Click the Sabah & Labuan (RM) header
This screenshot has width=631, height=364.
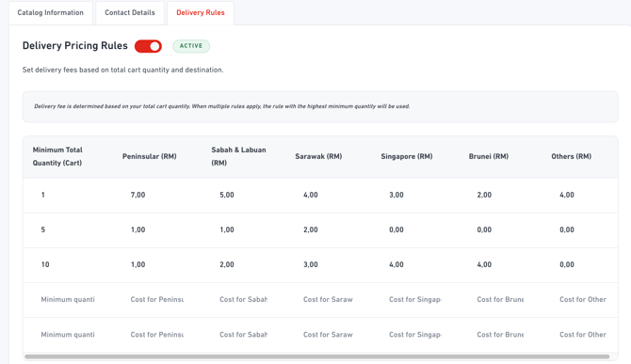coord(238,156)
